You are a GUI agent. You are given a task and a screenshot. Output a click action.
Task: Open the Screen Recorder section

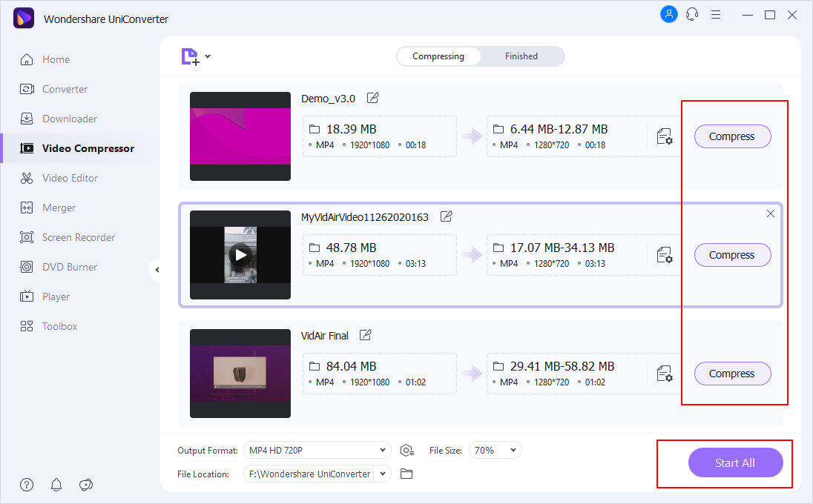coord(79,237)
